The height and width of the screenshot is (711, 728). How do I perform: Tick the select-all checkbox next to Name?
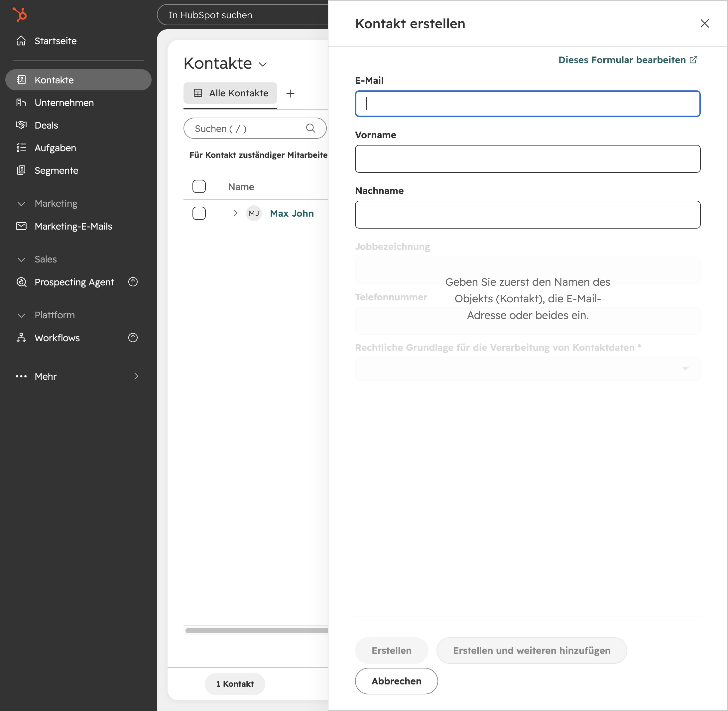[199, 186]
